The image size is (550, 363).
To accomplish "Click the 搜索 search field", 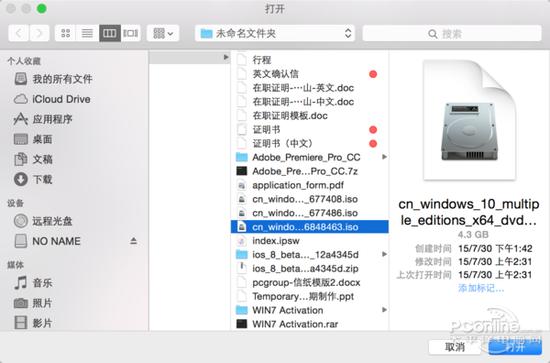I will (452, 34).
